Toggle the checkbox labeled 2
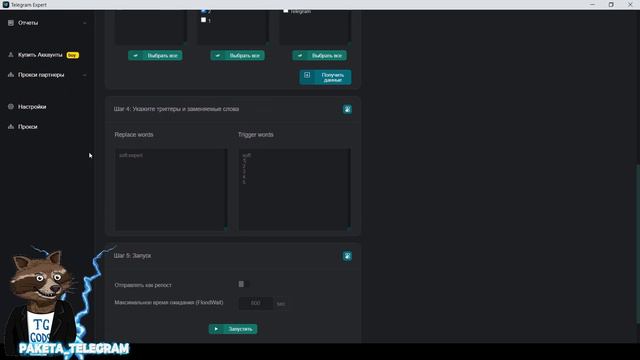The height and width of the screenshot is (360, 640). [x=203, y=11]
